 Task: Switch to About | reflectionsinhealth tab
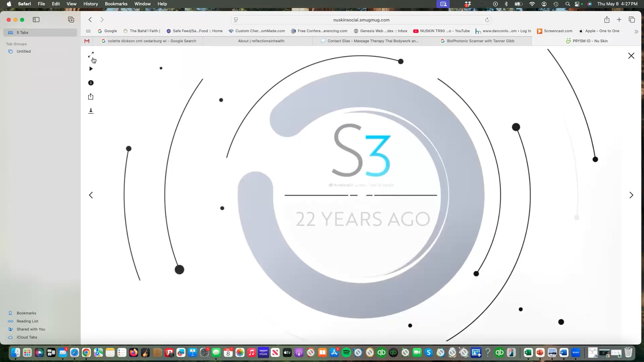point(261,41)
